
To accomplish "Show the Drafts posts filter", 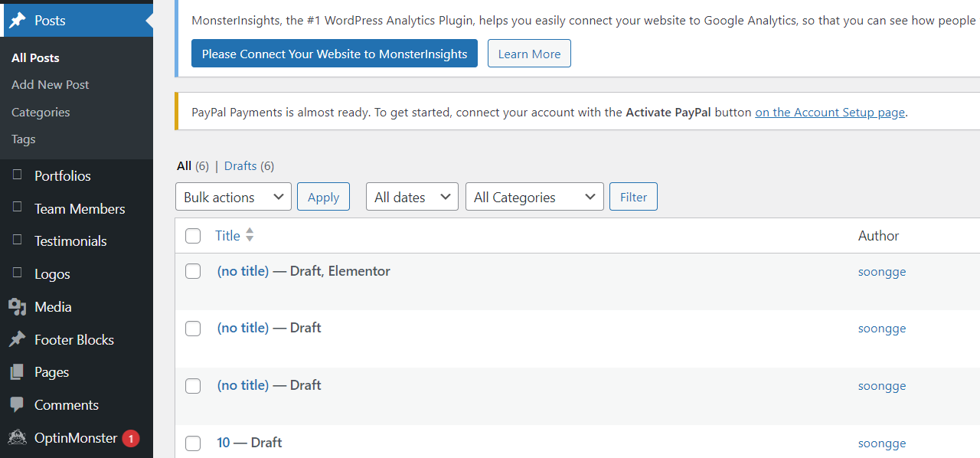I will pyautogui.click(x=240, y=166).
